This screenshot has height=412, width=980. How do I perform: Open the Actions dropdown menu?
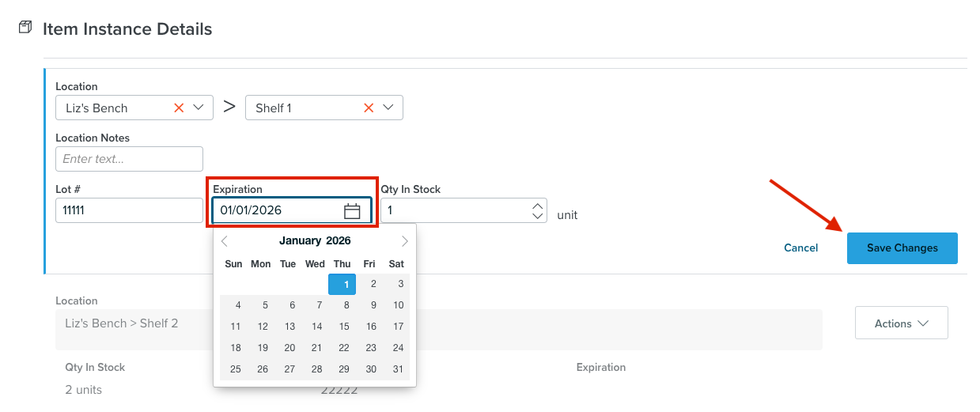[902, 323]
